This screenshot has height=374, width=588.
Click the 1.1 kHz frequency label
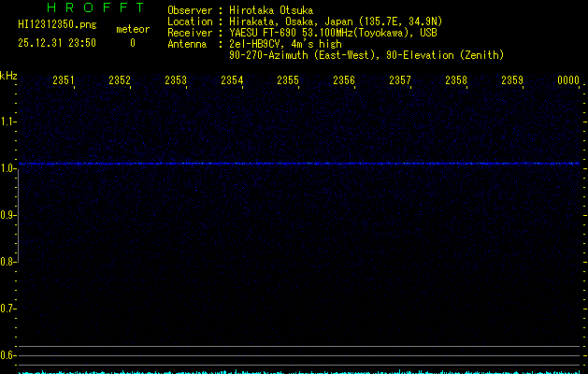click(8, 122)
